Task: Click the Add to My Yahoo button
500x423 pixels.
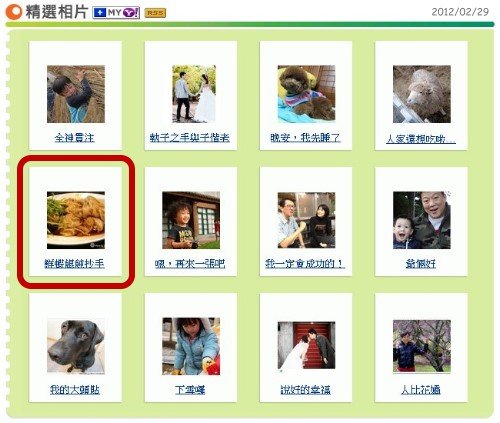Action: pyautogui.click(x=116, y=13)
